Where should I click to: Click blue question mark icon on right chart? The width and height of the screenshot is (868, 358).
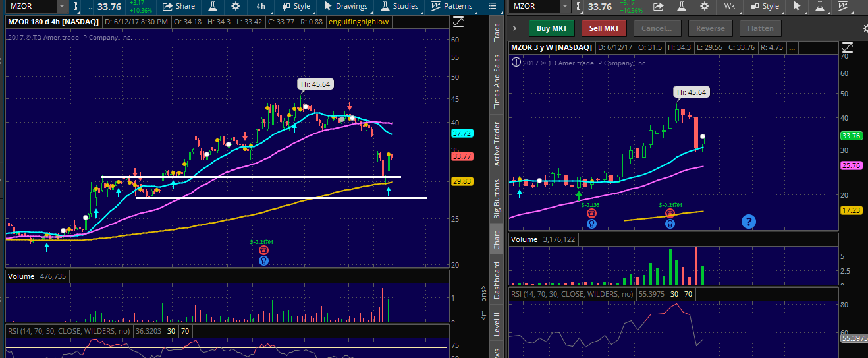[x=748, y=222]
